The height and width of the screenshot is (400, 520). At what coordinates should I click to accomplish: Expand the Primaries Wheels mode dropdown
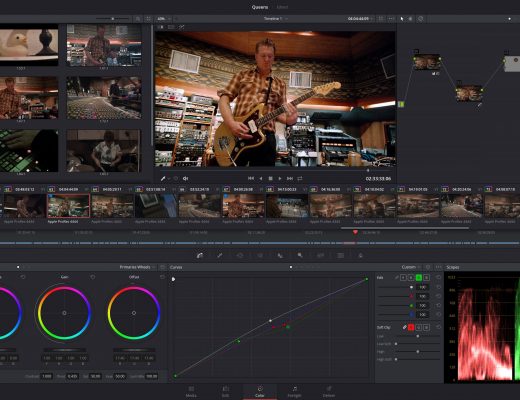pyautogui.click(x=137, y=267)
